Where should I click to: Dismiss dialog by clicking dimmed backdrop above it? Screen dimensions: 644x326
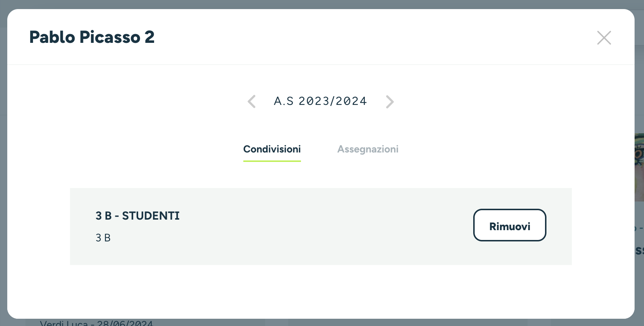click(322, 4)
